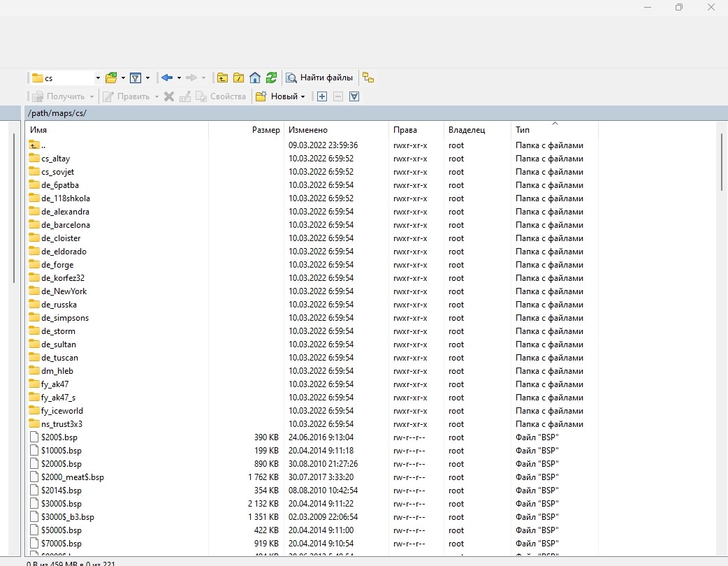Click the open directory folder icon
Image resolution: width=728 pixels, height=566 pixels.
(110, 78)
